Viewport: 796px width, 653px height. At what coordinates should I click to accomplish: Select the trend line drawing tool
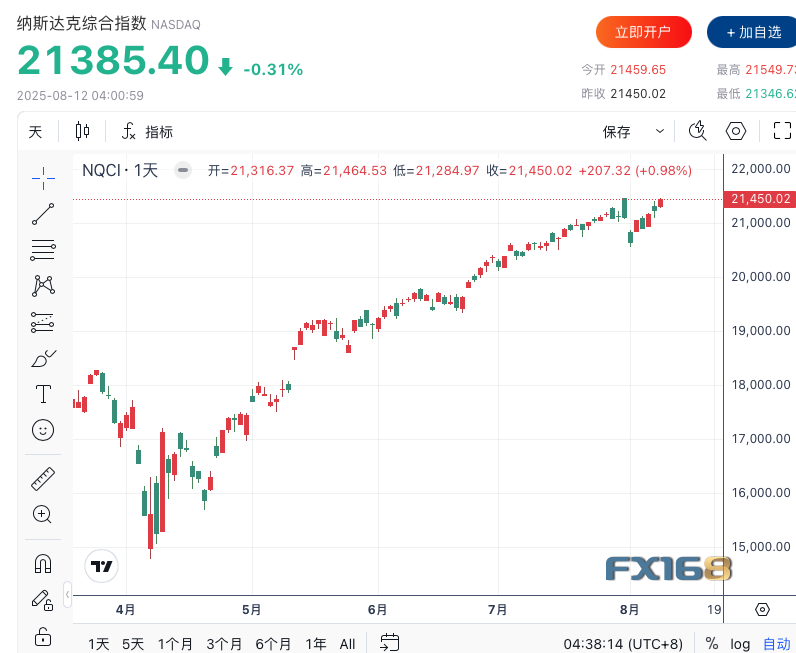(43, 213)
